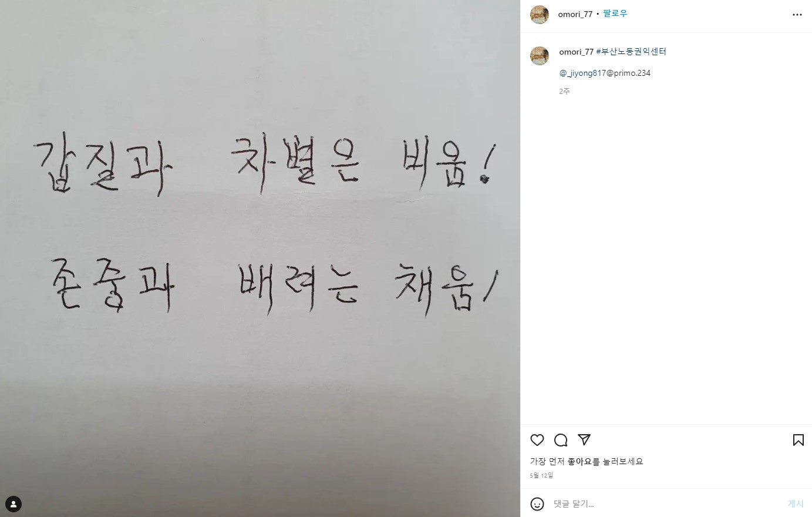The width and height of the screenshot is (812, 517).
Task: Save post with bookmark icon
Action: click(798, 440)
